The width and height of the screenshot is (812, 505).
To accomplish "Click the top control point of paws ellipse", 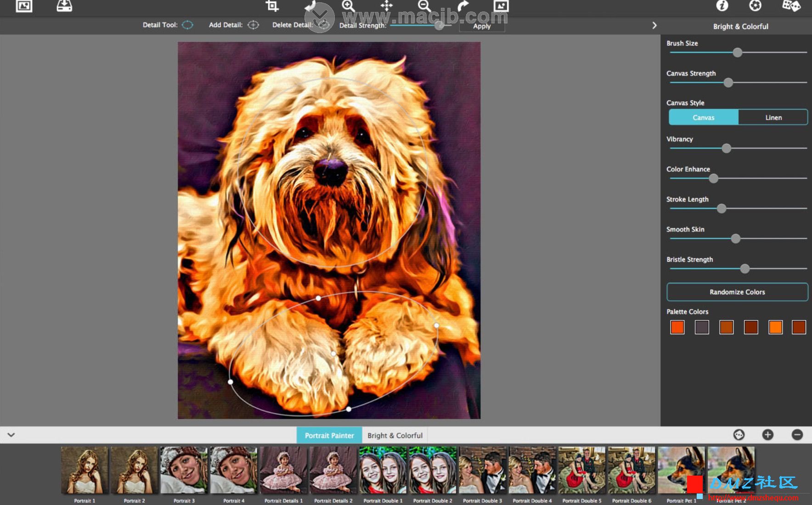I will [318, 298].
